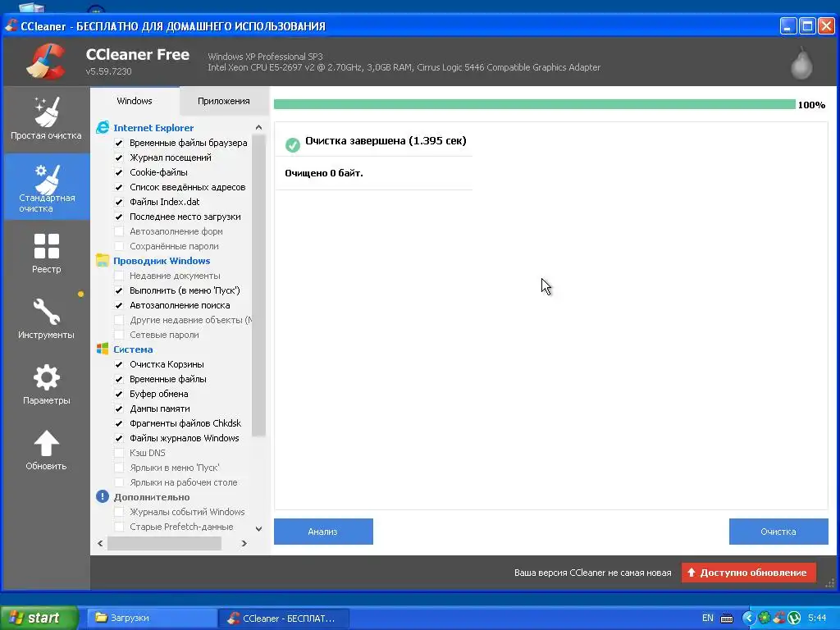
Task: Click the CCleaner title bar icon
Action: pos(11,25)
